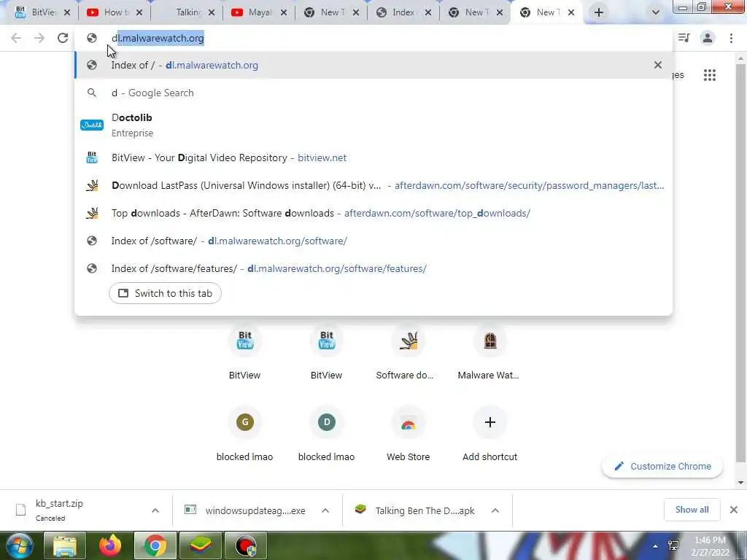Expand options for Talking Ben apk download
The width and height of the screenshot is (747, 560).
pyautogui.click(x=495, y=510)
